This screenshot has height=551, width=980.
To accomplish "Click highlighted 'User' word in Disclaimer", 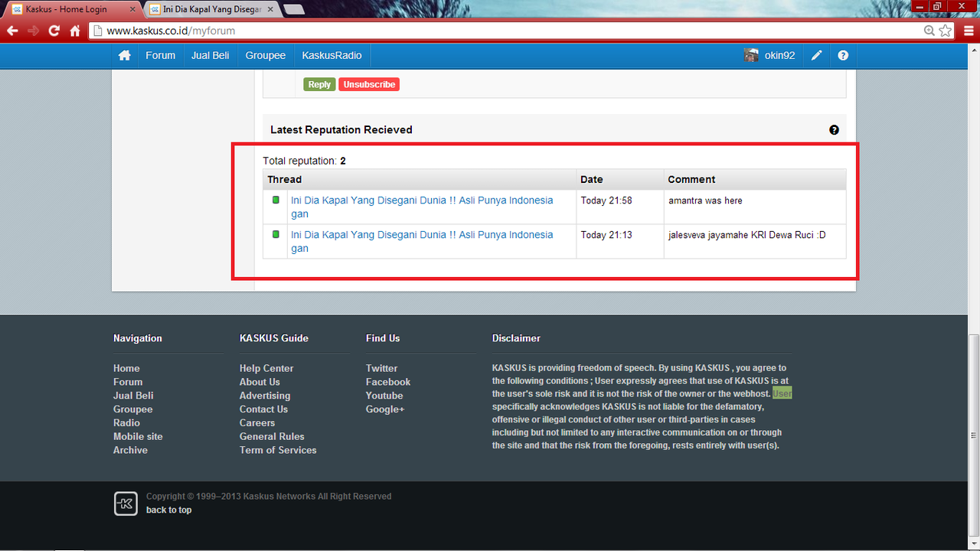I will point(782,393).
